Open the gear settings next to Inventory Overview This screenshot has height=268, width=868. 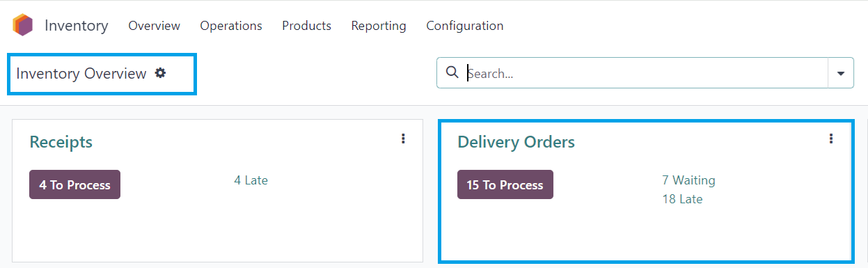point(161,73)
